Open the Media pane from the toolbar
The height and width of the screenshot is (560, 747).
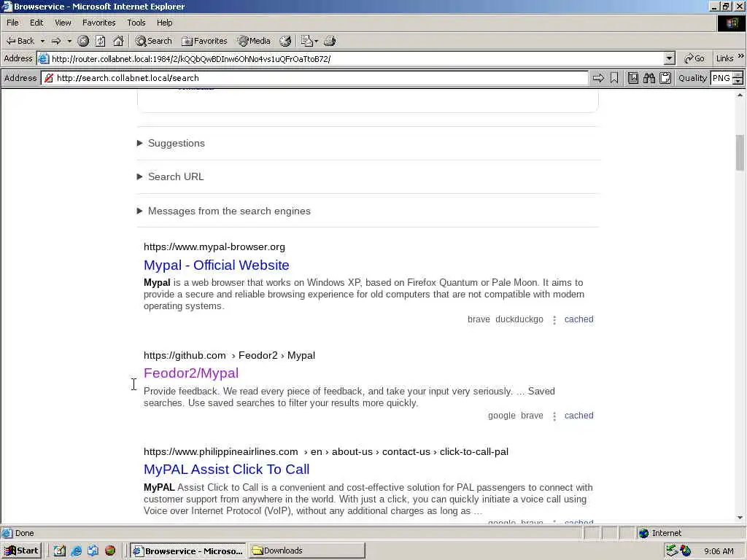[255, 41]
